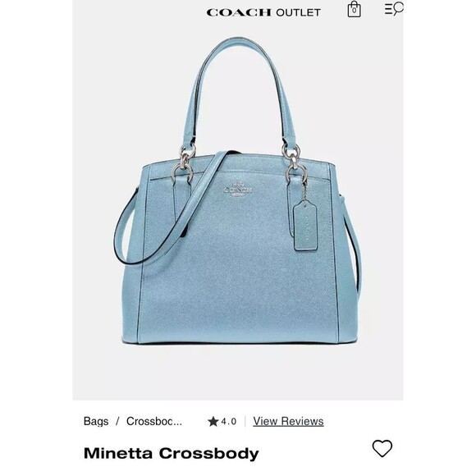Click the cart item count zero
The image size is (476, 476).
[354, 11]
